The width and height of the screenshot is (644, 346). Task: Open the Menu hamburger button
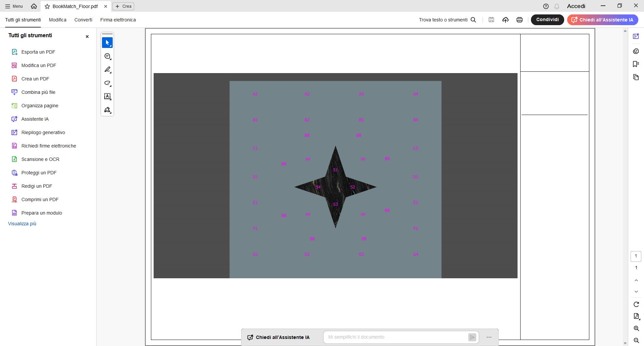14,6
